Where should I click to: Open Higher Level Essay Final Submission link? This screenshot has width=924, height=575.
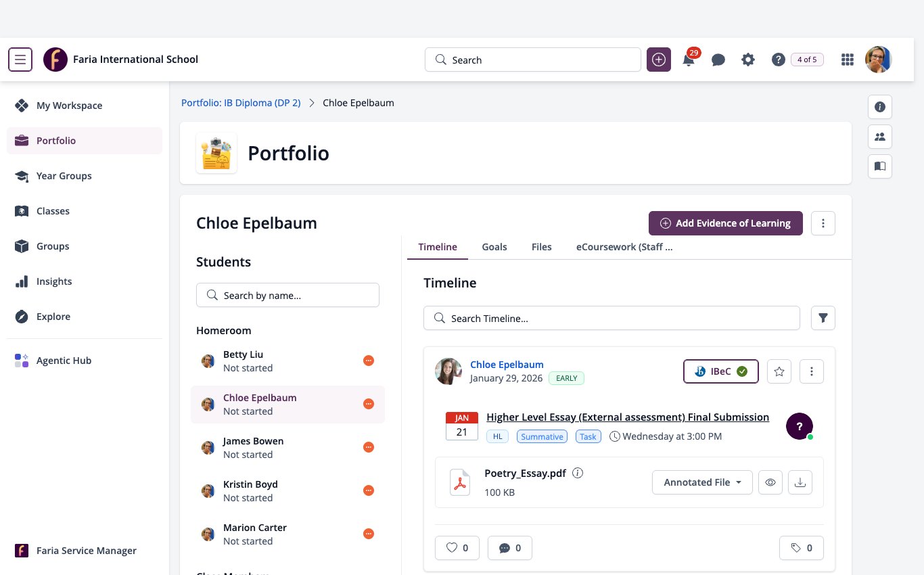[628, 417]
